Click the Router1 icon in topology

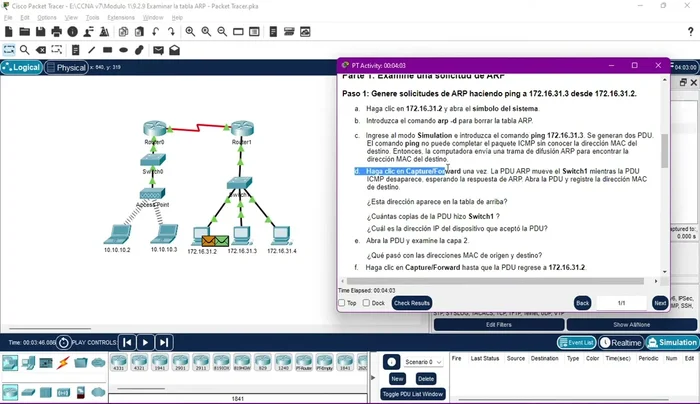241,128
